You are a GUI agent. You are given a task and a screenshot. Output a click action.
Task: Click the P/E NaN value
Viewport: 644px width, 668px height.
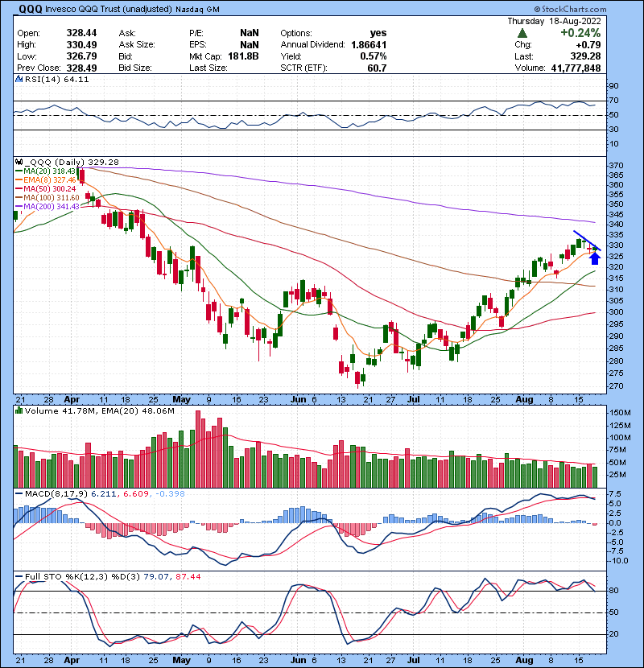250,33
